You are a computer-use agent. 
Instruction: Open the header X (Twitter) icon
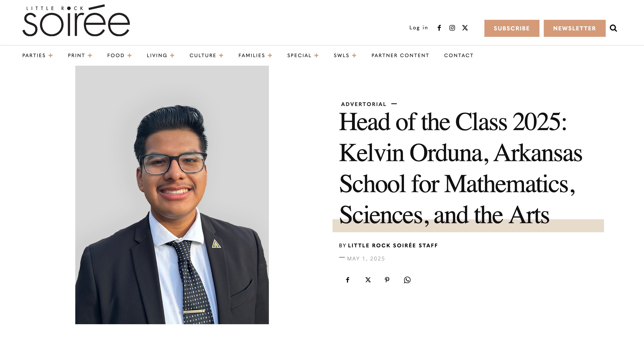465,28
